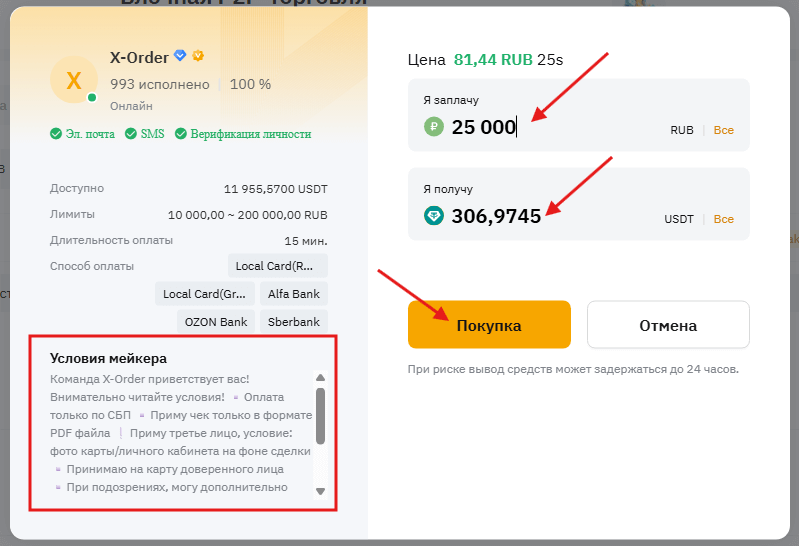Select the OZON Bank payment tag

pos(214,322)
